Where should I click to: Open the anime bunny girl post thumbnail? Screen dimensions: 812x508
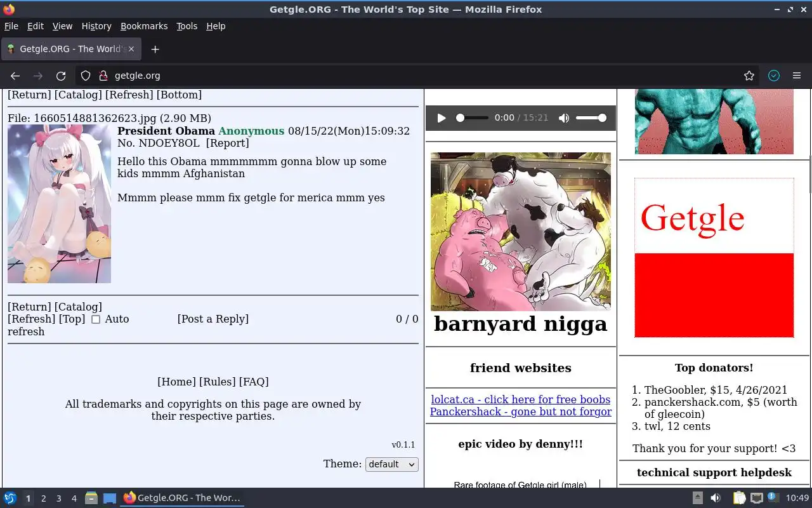pos(59,204)
